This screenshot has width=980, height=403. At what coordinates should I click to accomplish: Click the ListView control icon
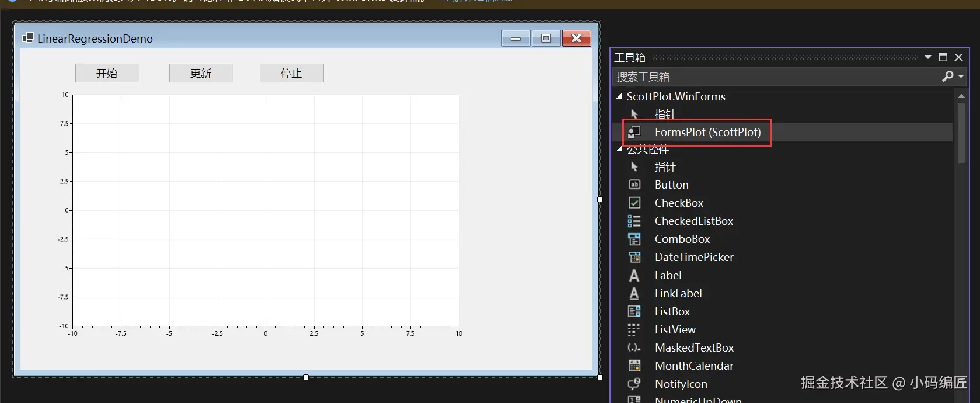(x=634, y=329)
